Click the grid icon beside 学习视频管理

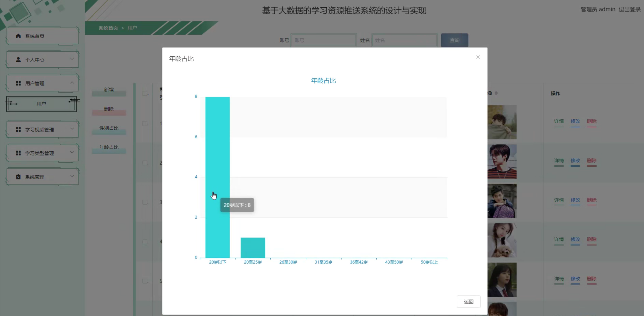pos(18,129)
